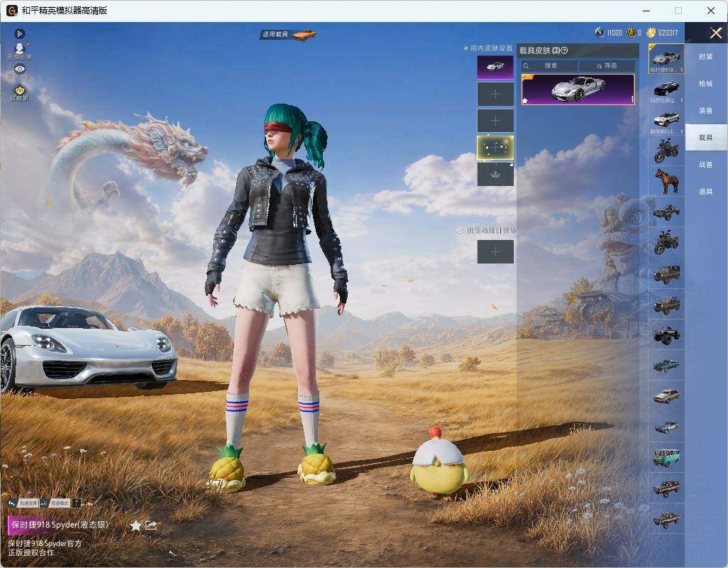
Task: Select the white SUV vehicle thumbnail
Action: click(x=666, y=120)
